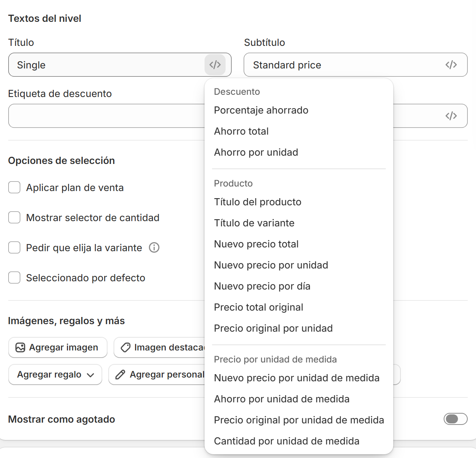Screen dimensions: 476x458
Task: Click the Agregar imagen button
Action: (x=58, y=347)
